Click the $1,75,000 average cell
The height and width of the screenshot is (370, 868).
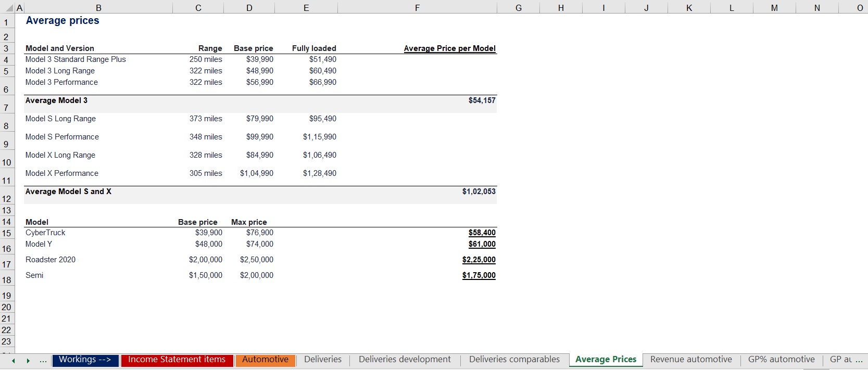click(x=479, y=275)
